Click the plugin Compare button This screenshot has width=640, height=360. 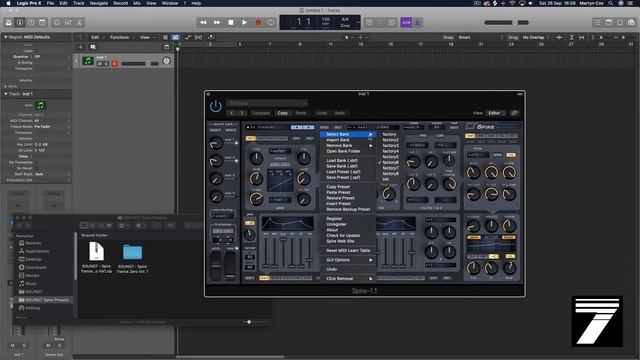coord(260,113)
